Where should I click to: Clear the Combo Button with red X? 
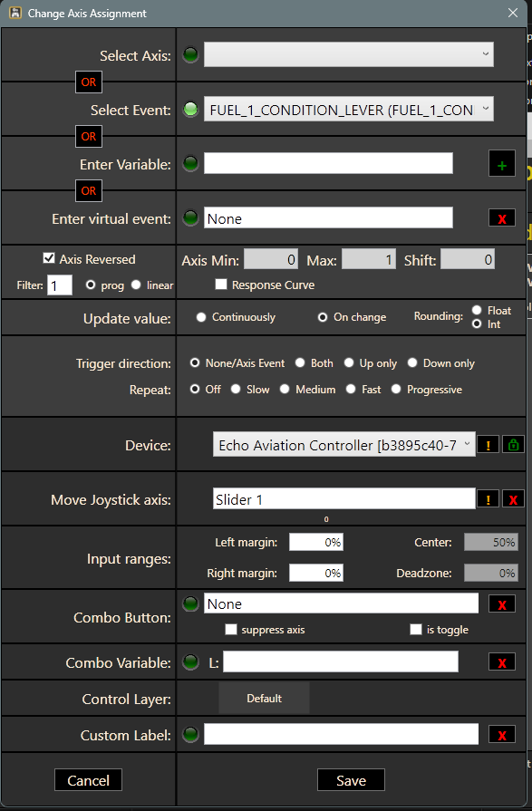click(501, 603)
